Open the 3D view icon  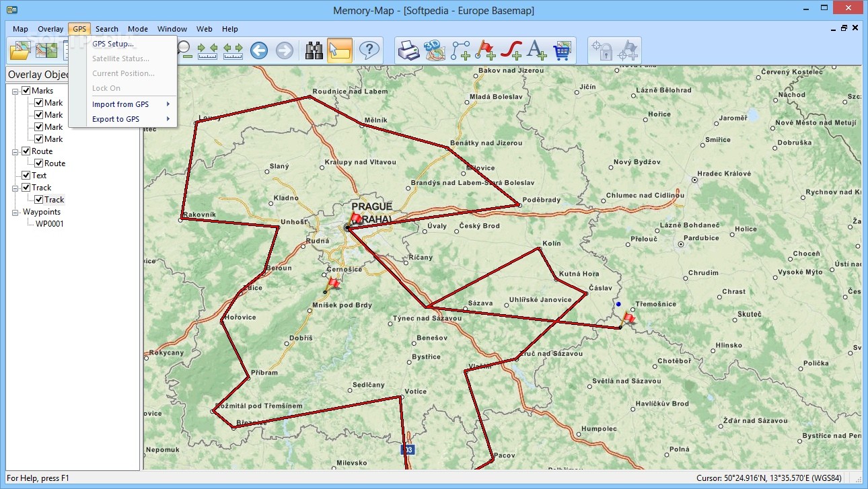pos(435,50)
